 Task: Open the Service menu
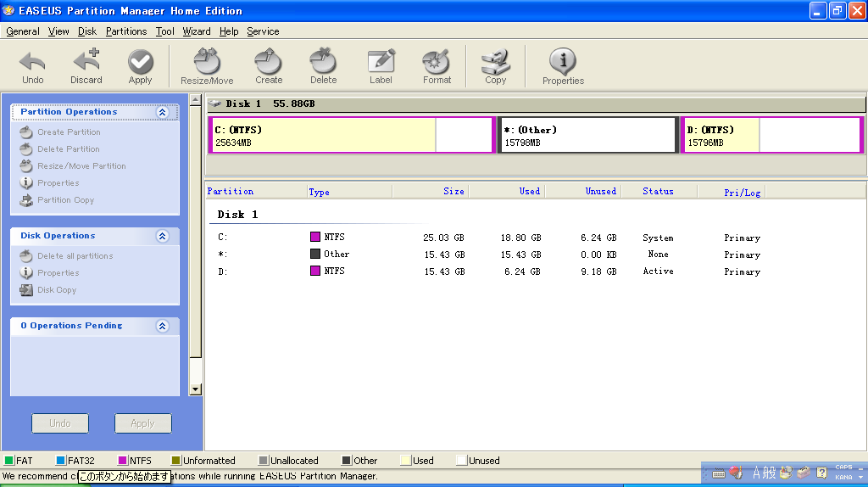coord(263,31)
